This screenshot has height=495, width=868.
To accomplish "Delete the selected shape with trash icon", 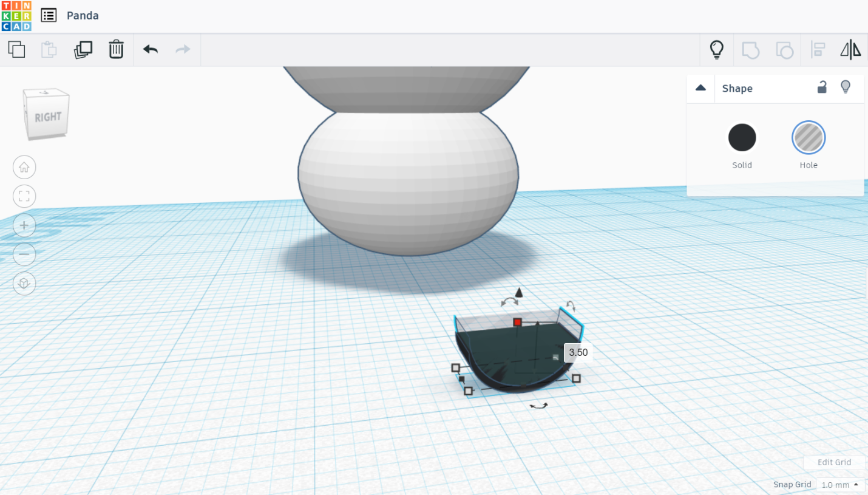I will click(x=116, y=49).
